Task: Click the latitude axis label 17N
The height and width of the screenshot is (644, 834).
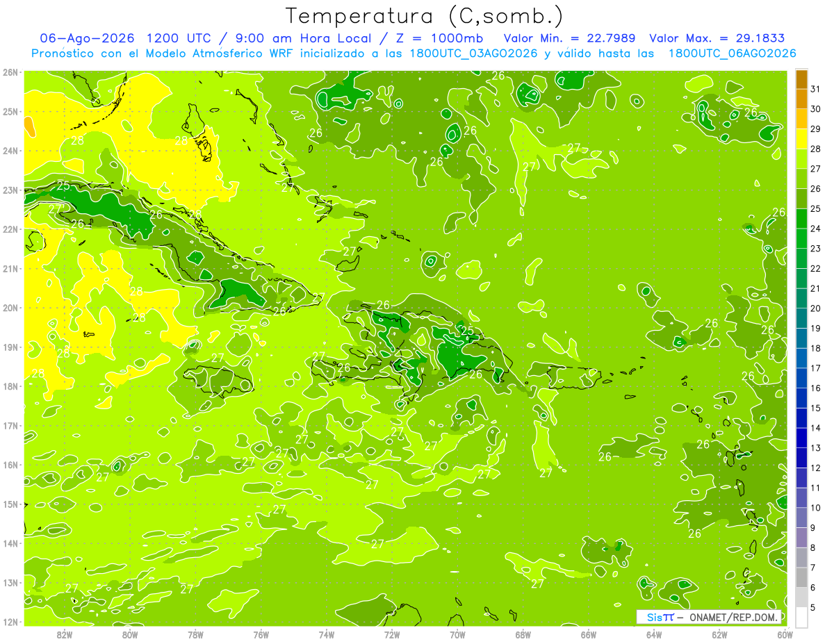Action: (x=10, y=426)
